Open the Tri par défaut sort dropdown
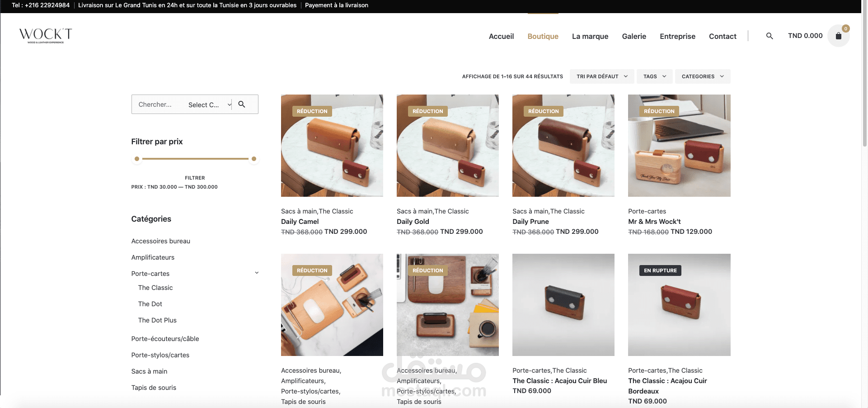The image size is (868, 408). tap(602, 76)
